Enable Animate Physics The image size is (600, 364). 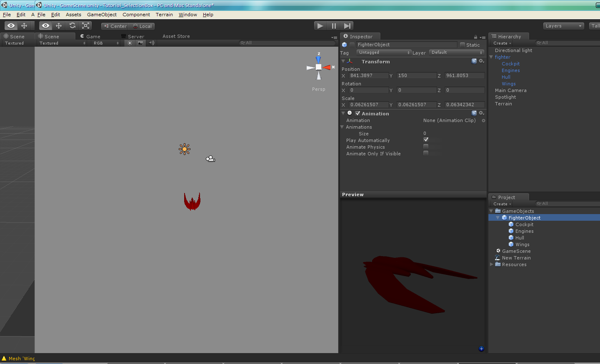(x=426, y=147)
